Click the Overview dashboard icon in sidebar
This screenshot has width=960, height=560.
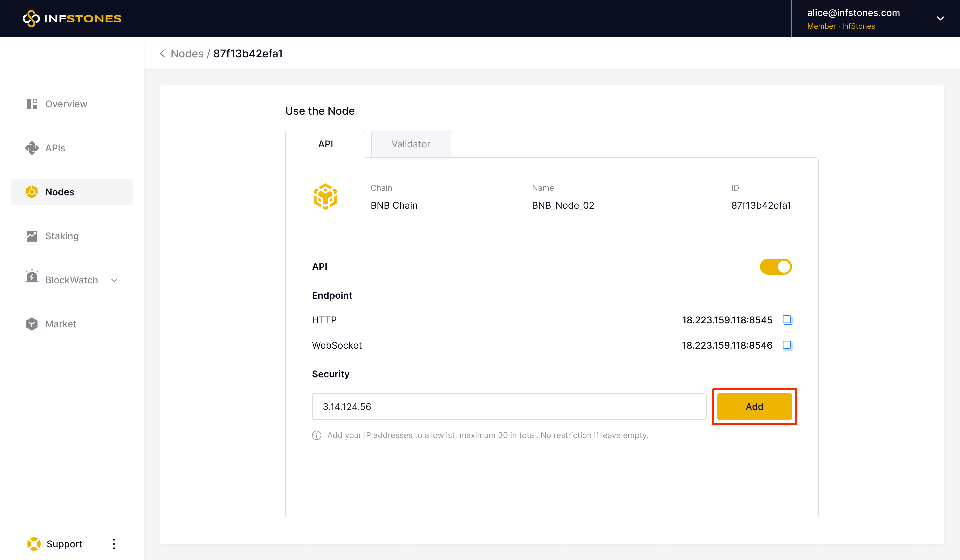tap(32, 104)
